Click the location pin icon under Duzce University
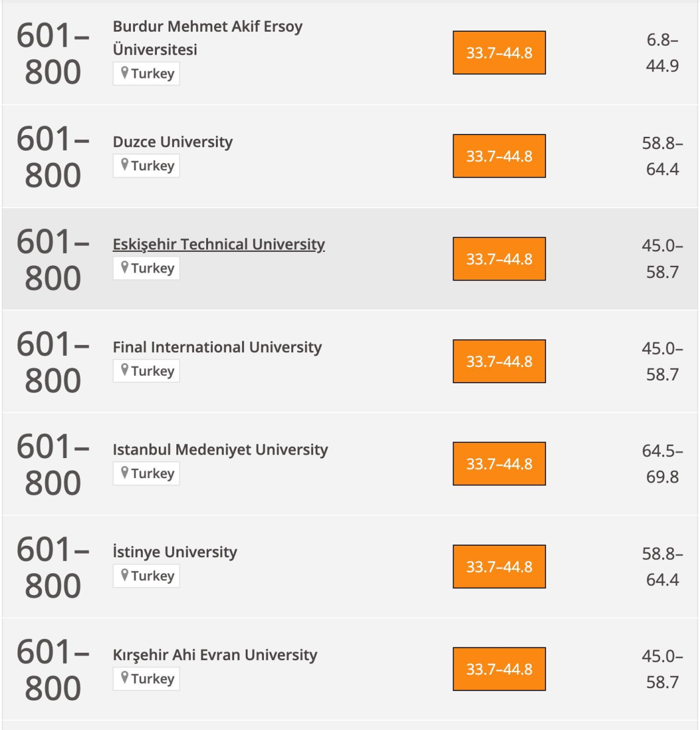700x730 pixels. [125, 165]
